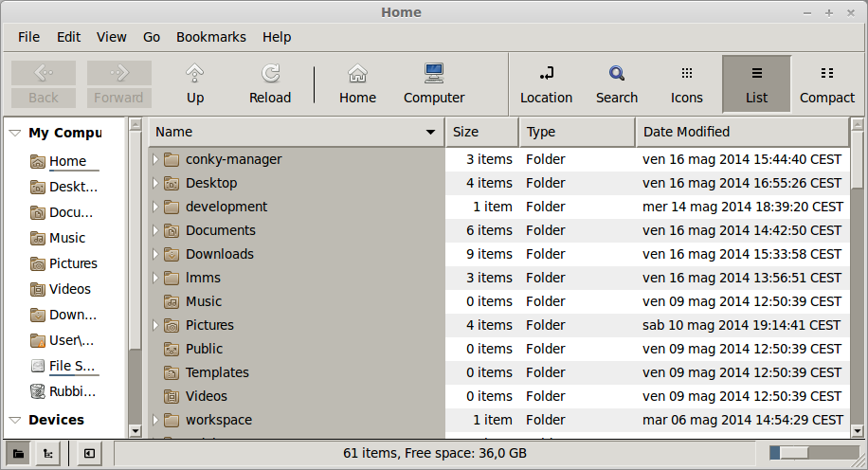Expand the Documents folder row
The height and width of the screenshot is (470, 868).
(155, 230)
